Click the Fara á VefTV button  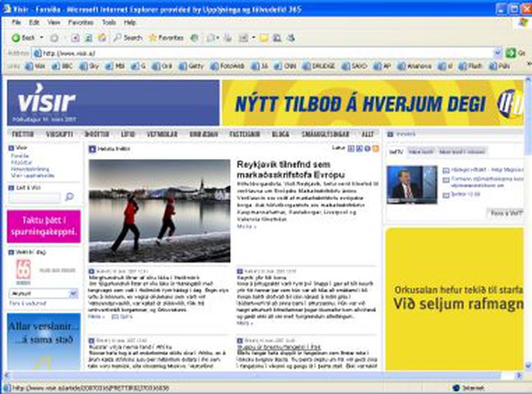(505, 213)
